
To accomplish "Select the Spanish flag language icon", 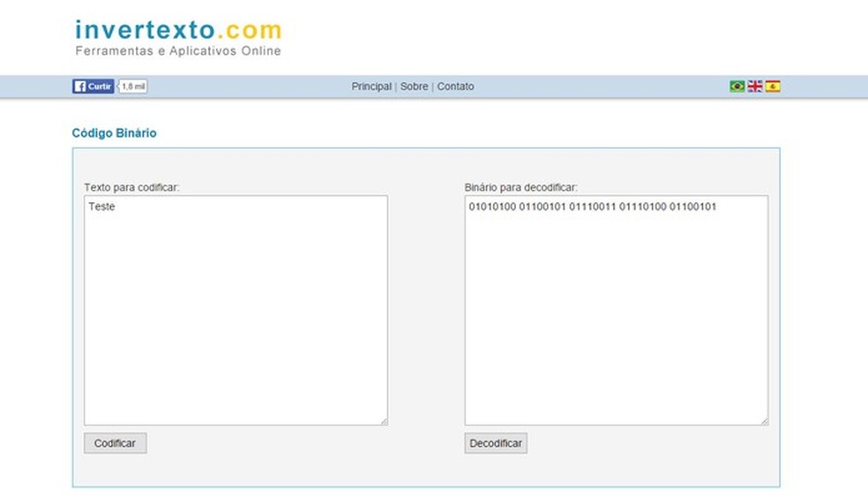I will click(x=773, y=86).
